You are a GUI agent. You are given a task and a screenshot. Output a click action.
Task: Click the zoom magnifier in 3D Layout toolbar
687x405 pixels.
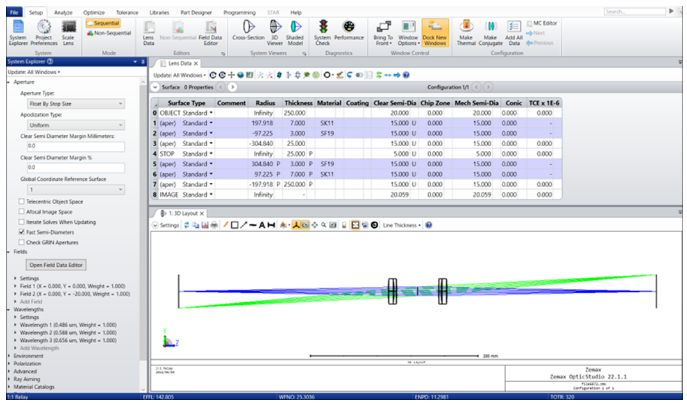pyautogui.click(x=323, y=225)
